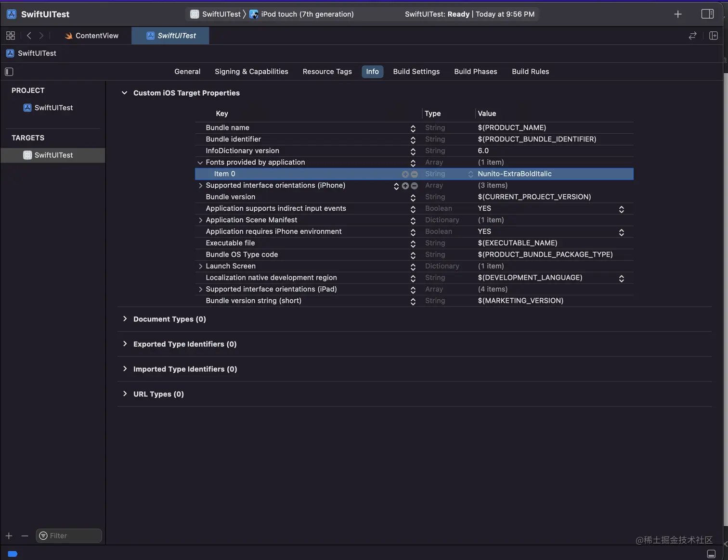Image resolution: width=728 pixels, height=560 pixels.
Task: Toggle the debug area icon at bottom right
Action: [711, 554]
